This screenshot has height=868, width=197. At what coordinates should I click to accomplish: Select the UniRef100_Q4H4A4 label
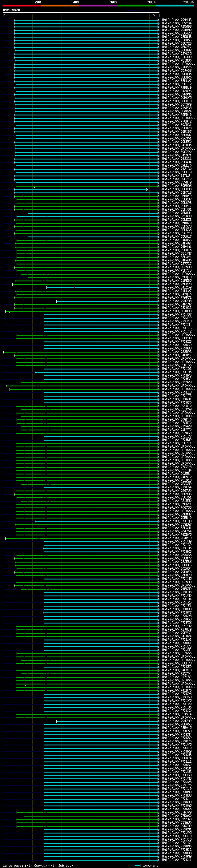[177, 243]
